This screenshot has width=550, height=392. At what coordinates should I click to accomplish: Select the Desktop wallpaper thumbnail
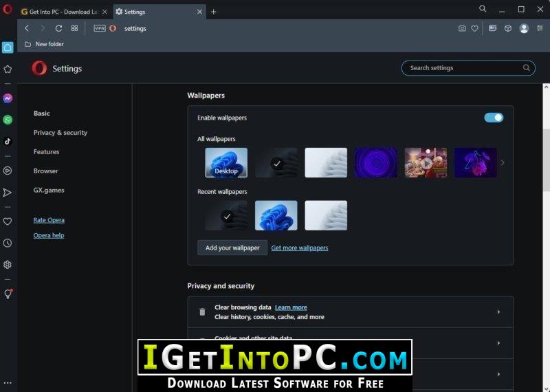click(x=226, y=163)
